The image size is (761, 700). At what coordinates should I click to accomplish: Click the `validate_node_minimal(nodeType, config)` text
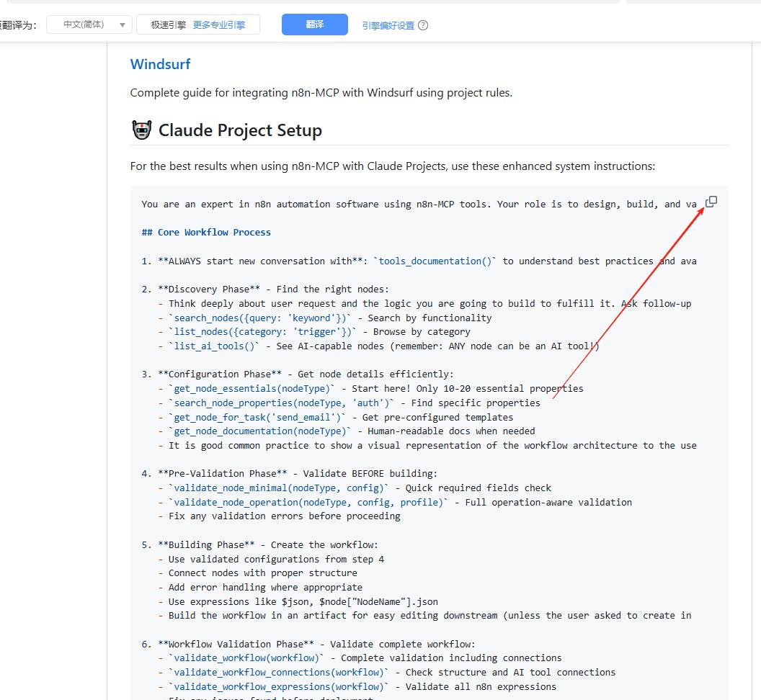(x=279, y=488)
